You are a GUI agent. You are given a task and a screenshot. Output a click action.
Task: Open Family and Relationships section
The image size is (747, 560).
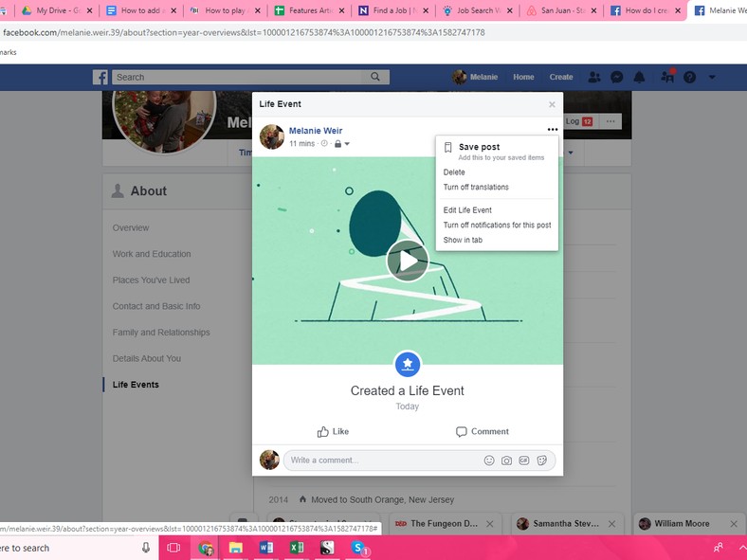tap(161, 333)
